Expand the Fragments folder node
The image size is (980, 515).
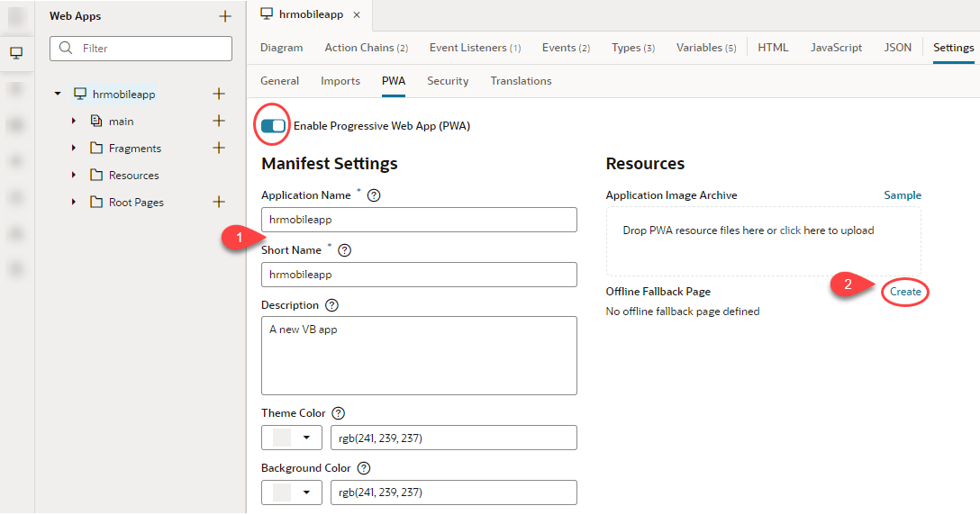74,149
